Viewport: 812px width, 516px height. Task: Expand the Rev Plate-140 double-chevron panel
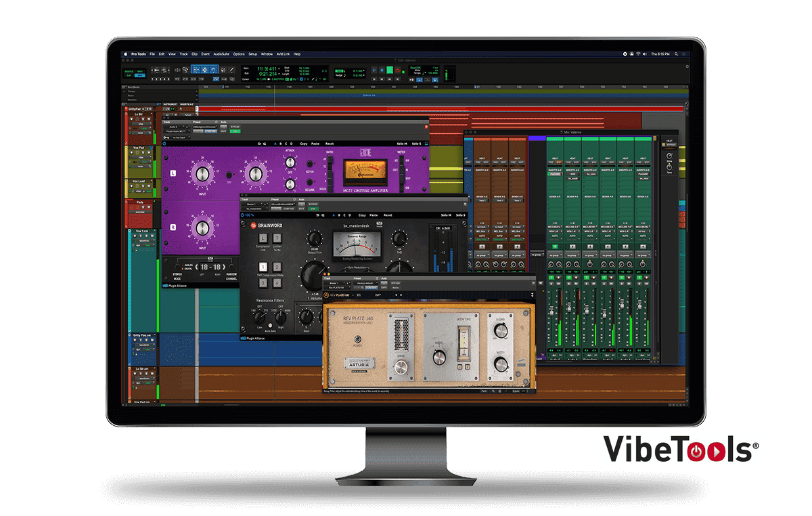[533, 295]
